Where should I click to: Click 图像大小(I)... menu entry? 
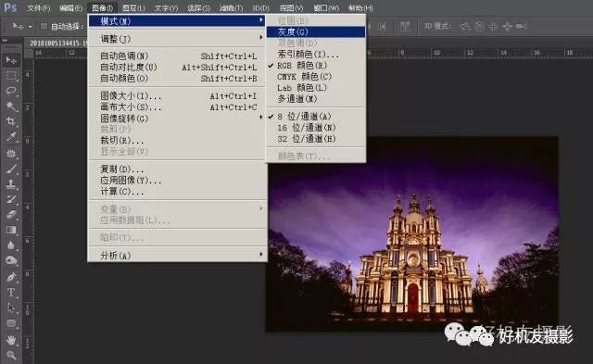[177, 96]
